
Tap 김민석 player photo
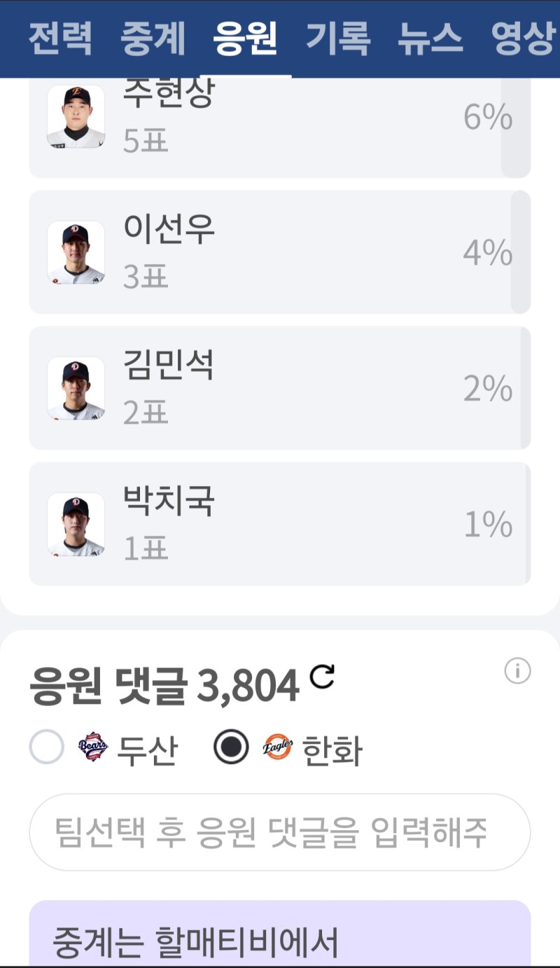point(76,388)
